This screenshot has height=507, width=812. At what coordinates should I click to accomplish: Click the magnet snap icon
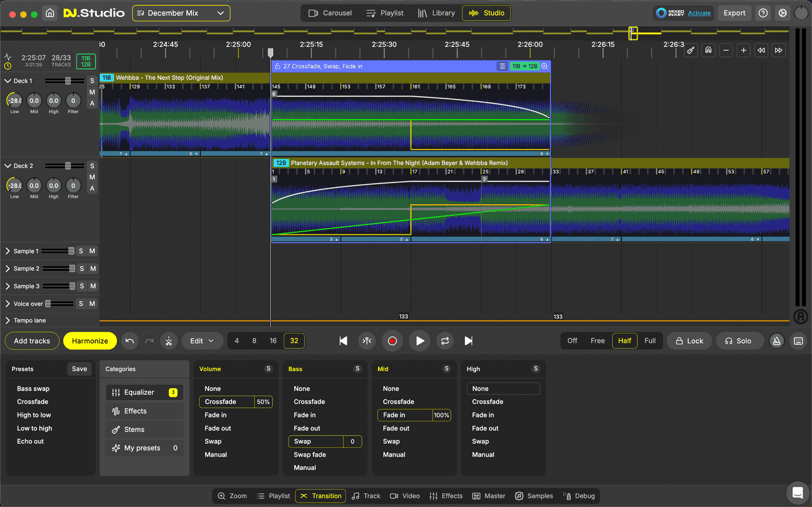pos(708,50)
